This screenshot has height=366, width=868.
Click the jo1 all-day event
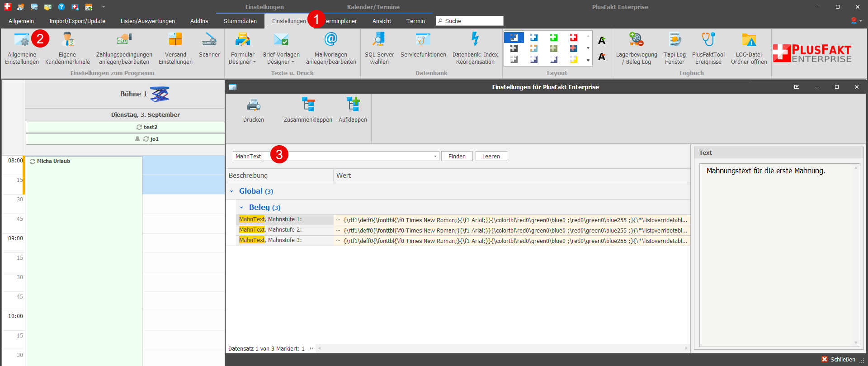pos(125,139)
